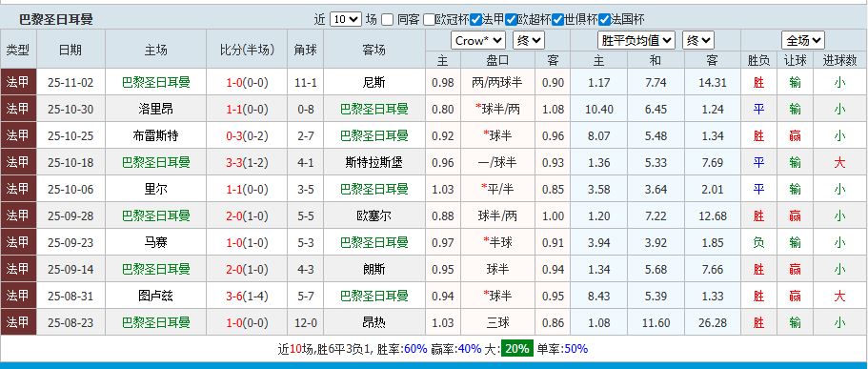Open away team 尼斯

[x=373, y=83]
